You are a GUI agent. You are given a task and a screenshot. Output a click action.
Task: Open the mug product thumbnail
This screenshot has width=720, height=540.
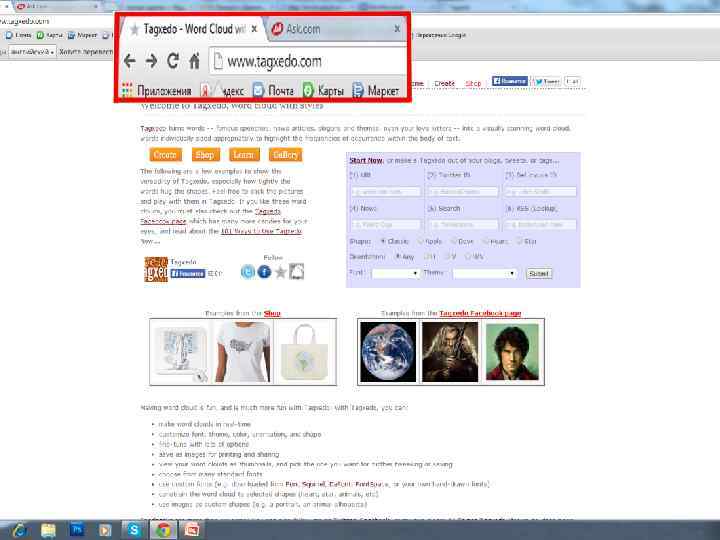(181, 352)
